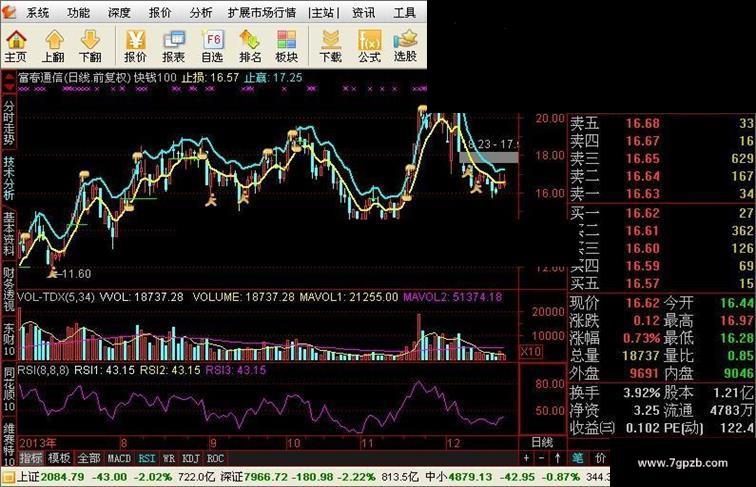Image resolution: width=756 pixels, height=487 pixels.
Task: Click the 止损: 16.57 stop-loss text
Action: (210, 78)
